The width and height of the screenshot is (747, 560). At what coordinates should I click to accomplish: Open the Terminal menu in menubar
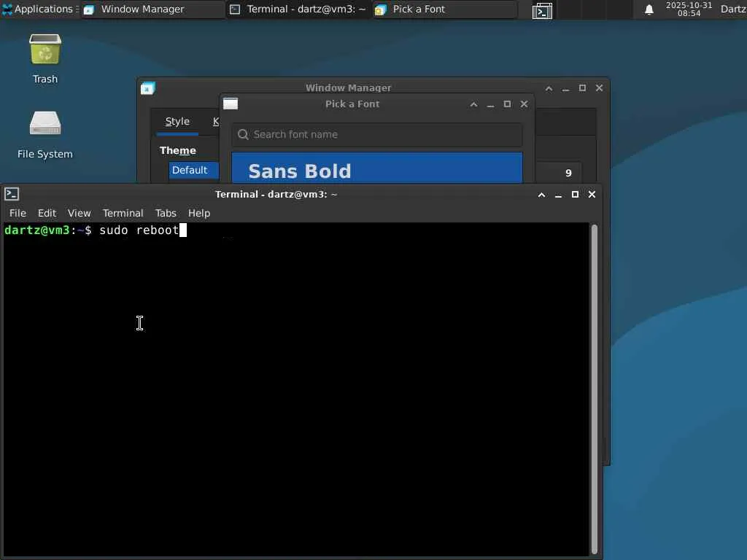[123, 213]
